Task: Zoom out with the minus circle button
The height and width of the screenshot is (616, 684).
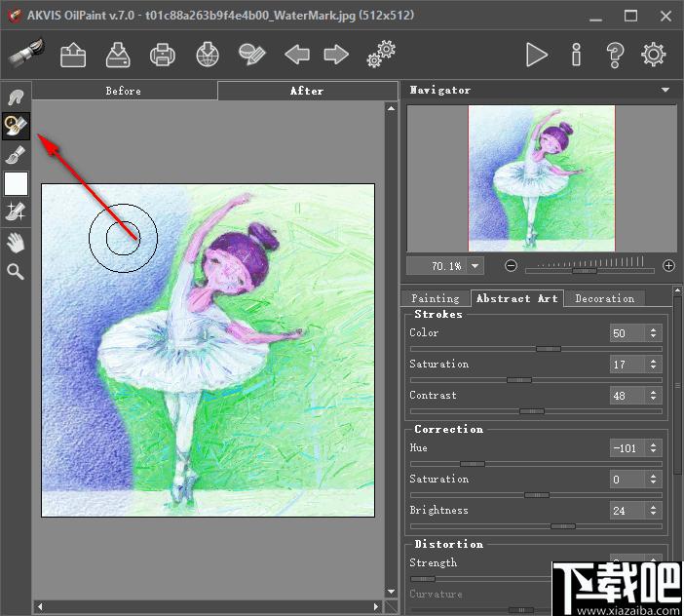Action: 511,266
